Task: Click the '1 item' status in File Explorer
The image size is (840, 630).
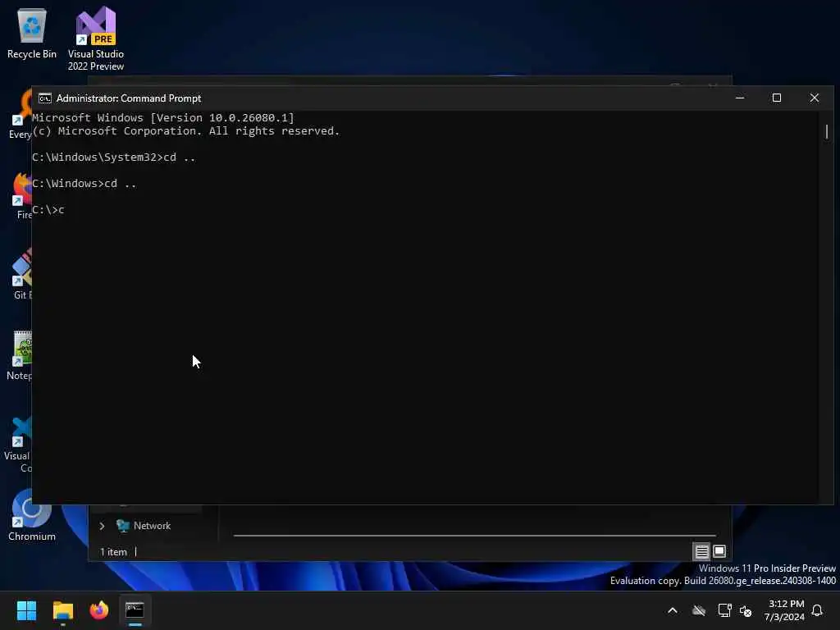Action: [x=113, y=552]
